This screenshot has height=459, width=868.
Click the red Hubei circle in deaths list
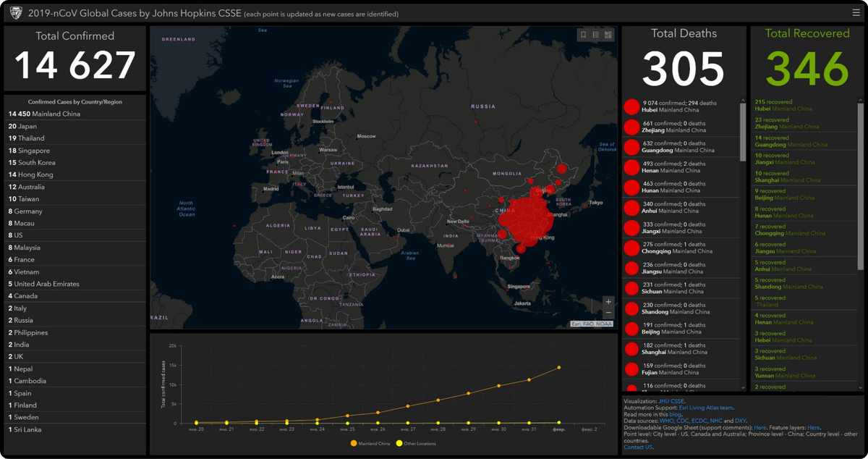click(x=631, y=106)
